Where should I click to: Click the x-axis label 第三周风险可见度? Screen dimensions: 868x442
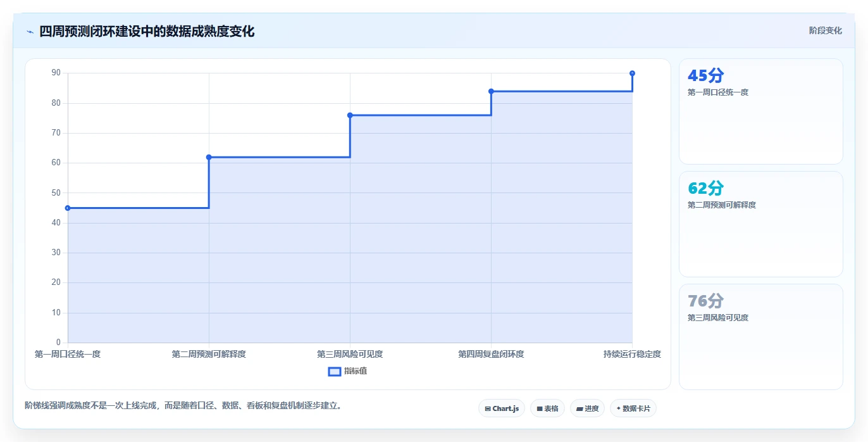coord(350,354)
